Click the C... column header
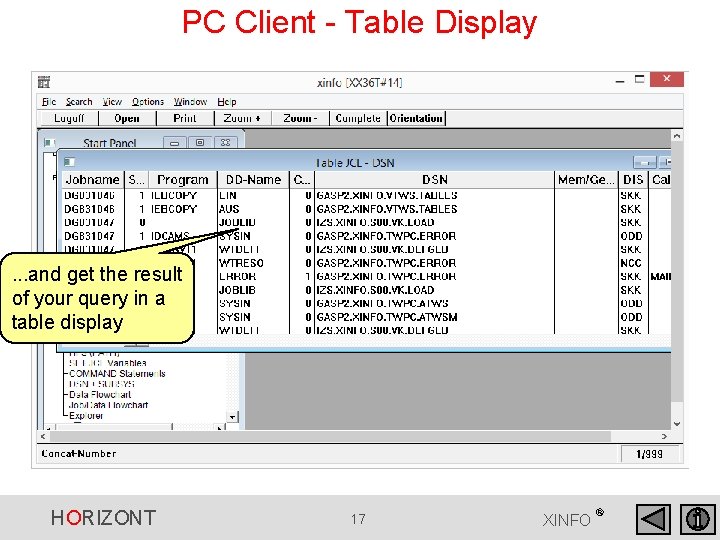This screenshot has width=720, height=540. coord(302,180)
